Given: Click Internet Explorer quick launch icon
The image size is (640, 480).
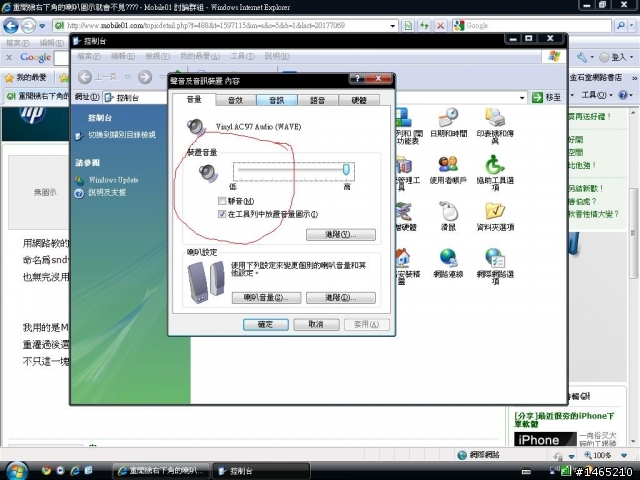Looking at the screenshot, I should pyautogui.click(x=75, y=471).
